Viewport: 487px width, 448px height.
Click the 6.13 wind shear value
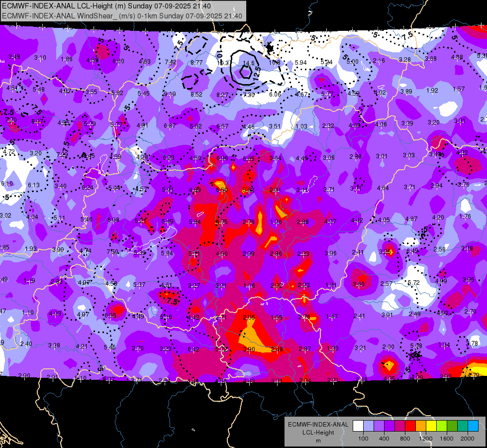(x=34, y=185)
